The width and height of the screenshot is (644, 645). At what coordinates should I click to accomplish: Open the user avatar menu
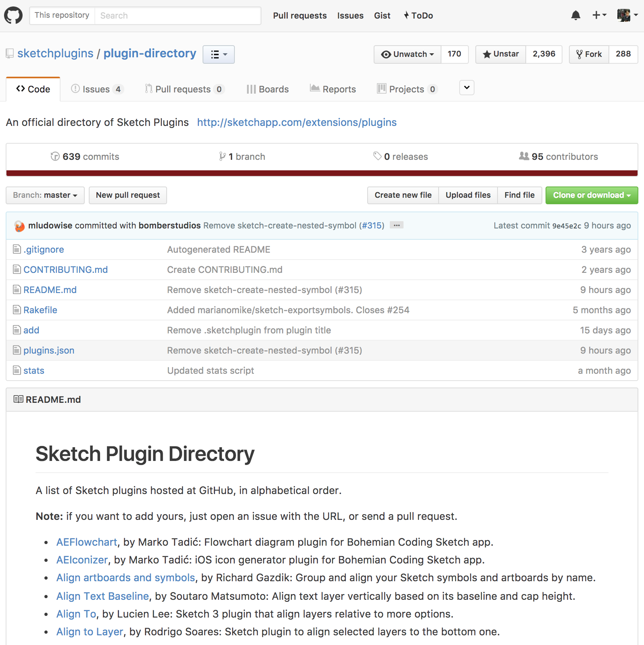[627, 15]
